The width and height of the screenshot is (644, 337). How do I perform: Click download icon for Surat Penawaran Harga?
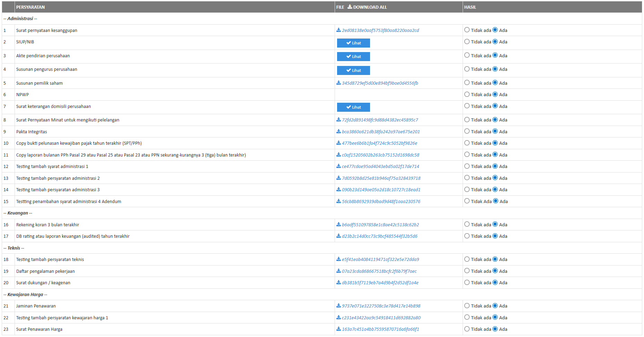[338, 329]
